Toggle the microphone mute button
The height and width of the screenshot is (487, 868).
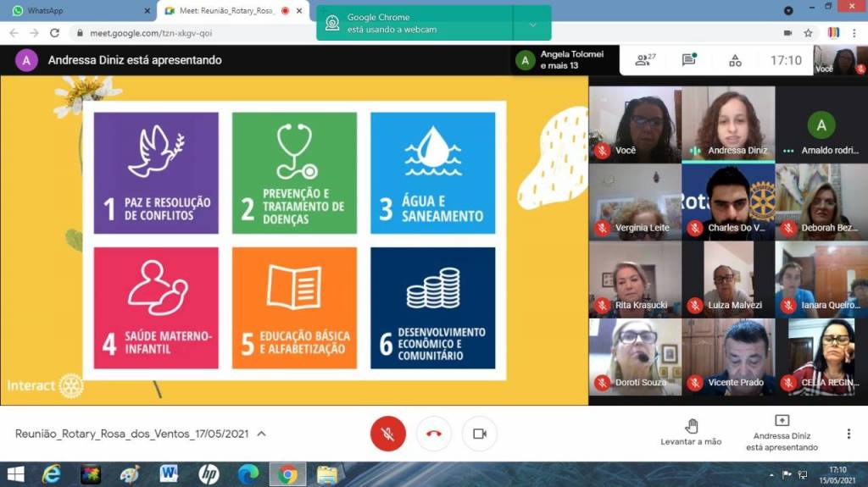pos(388,434)
